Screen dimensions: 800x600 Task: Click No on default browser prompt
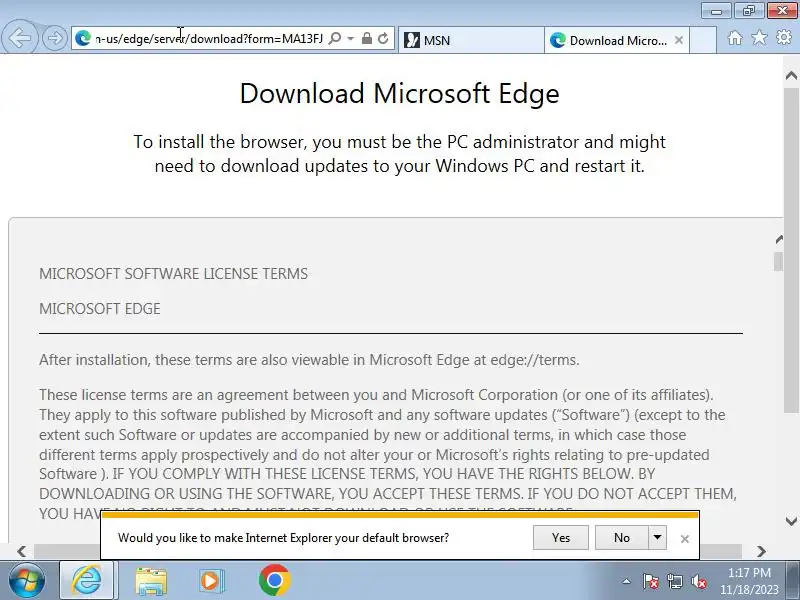click(621, 538)
